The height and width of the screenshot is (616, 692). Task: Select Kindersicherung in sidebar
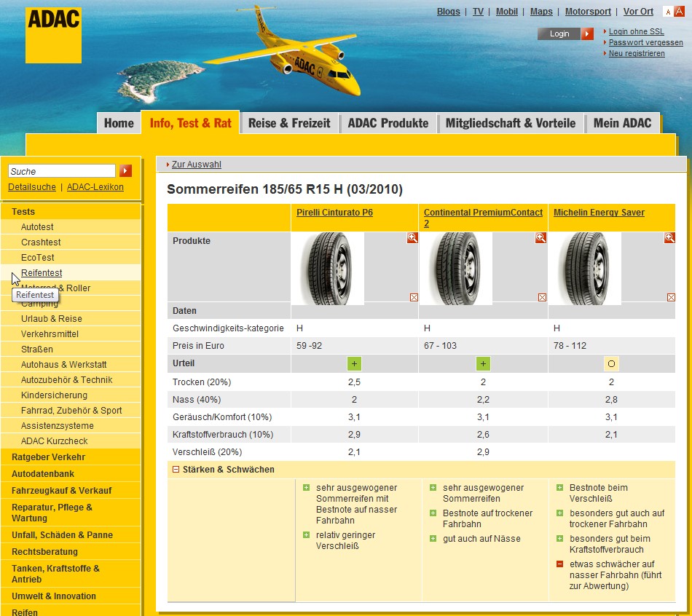pyautogui.click(x=71, y=395)
